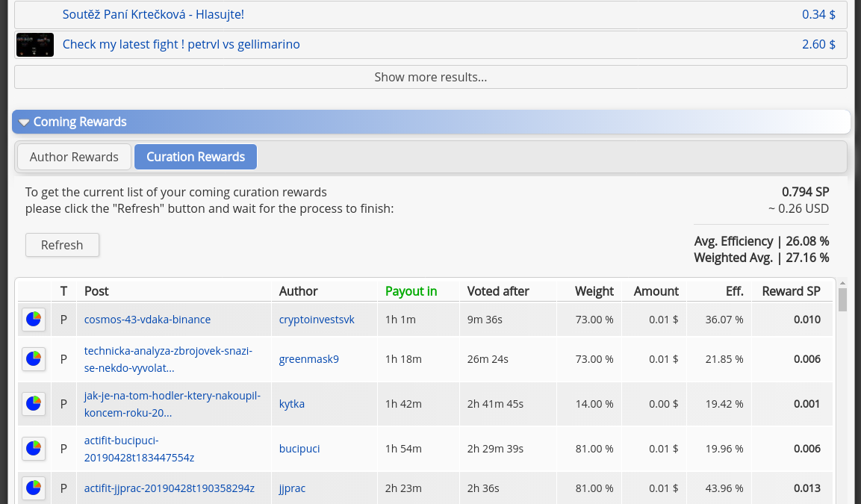The width and height of the screenshot is (861, 504).
Task: Sort table by Payout in column
Action: click(411, 291)
